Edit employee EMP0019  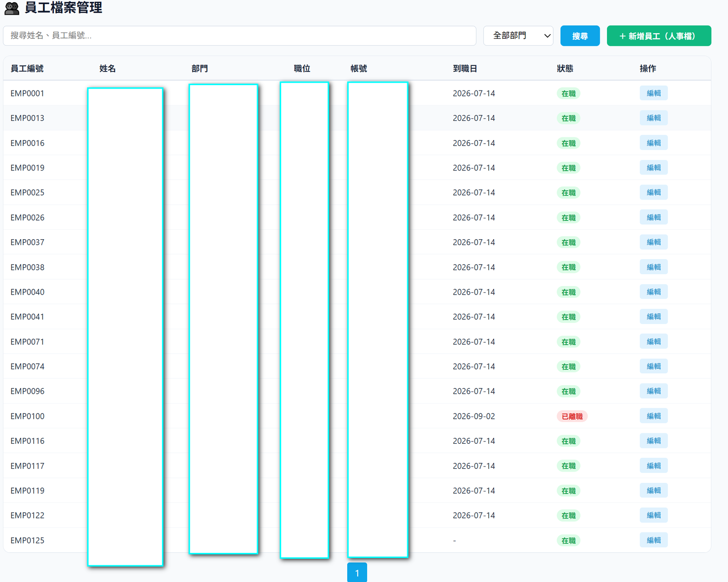653,168
